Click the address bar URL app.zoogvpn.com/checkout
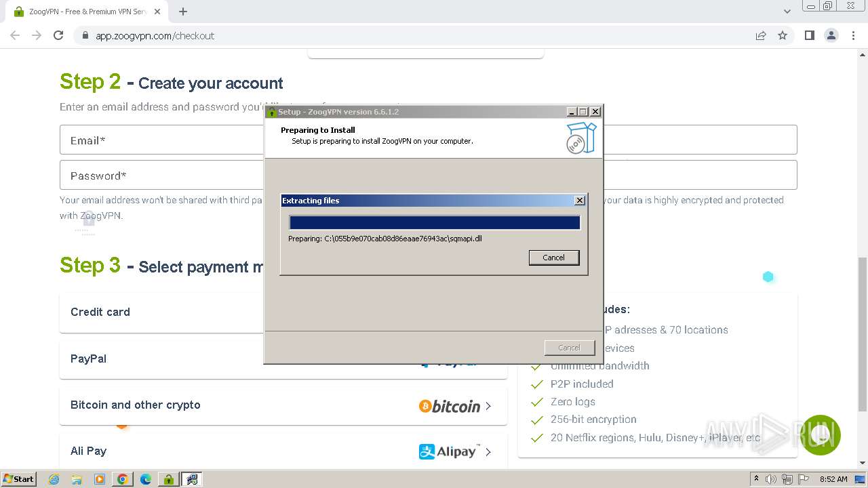This screenshot has height=488, width=868. 155,36
